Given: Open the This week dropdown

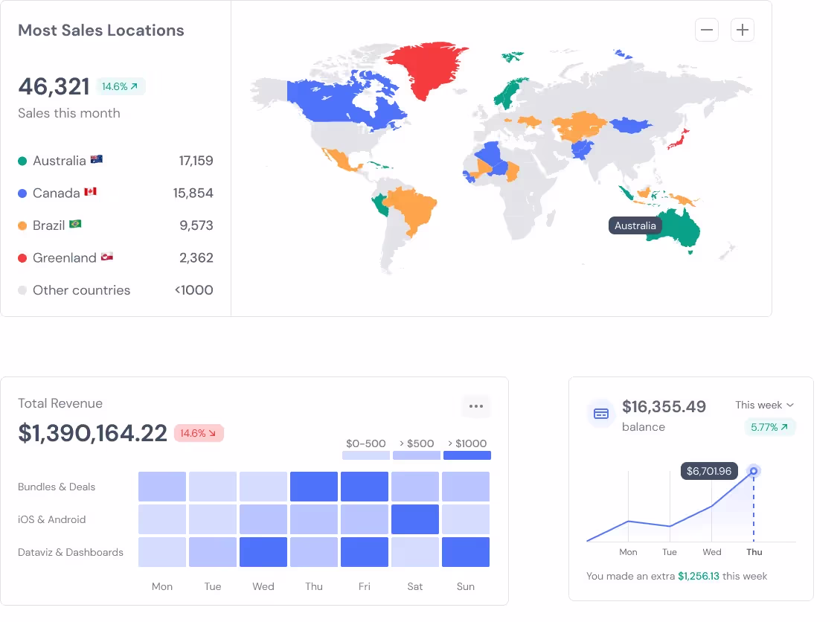Looking at the screenshot, I should point(764,405).
